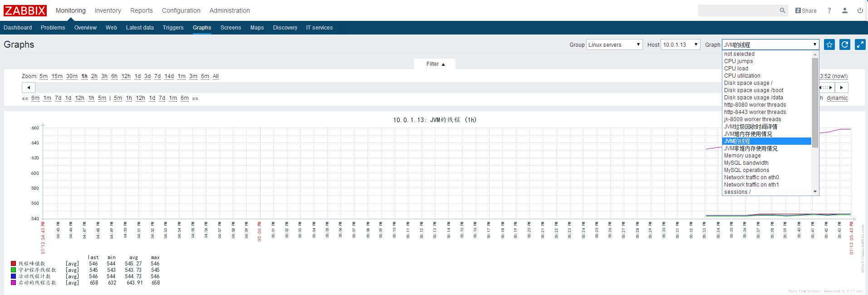The height and width of the screenshot is (295, 868).
Task: Toggle fullscreen mode icon
Action: coord(860,44)
